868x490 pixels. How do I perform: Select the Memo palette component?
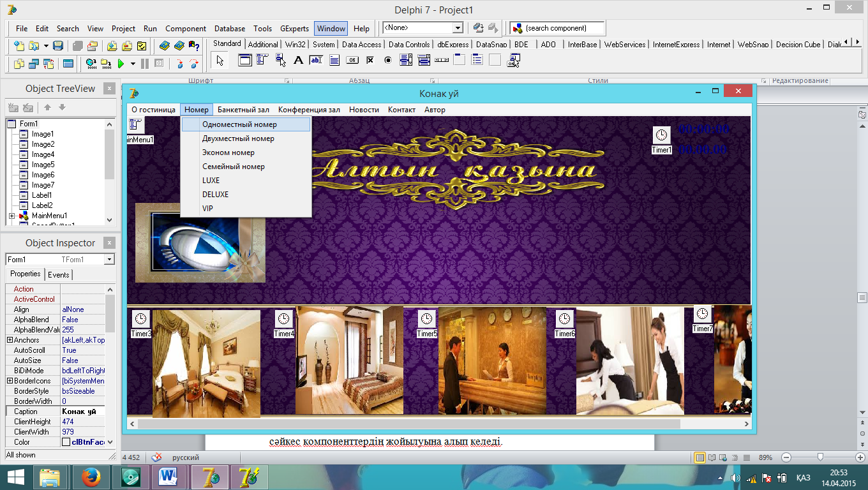pyautogui.click(x=334, y=61)
